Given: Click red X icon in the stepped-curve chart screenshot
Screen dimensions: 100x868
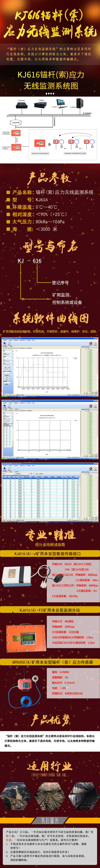Looking at the screenshot, I should tap(91, 343).
